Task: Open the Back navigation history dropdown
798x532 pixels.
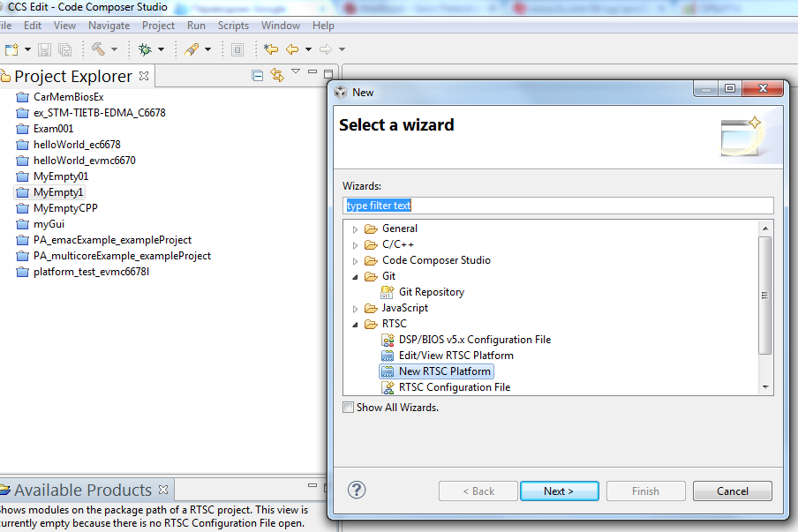Action: tap(308, 49)
